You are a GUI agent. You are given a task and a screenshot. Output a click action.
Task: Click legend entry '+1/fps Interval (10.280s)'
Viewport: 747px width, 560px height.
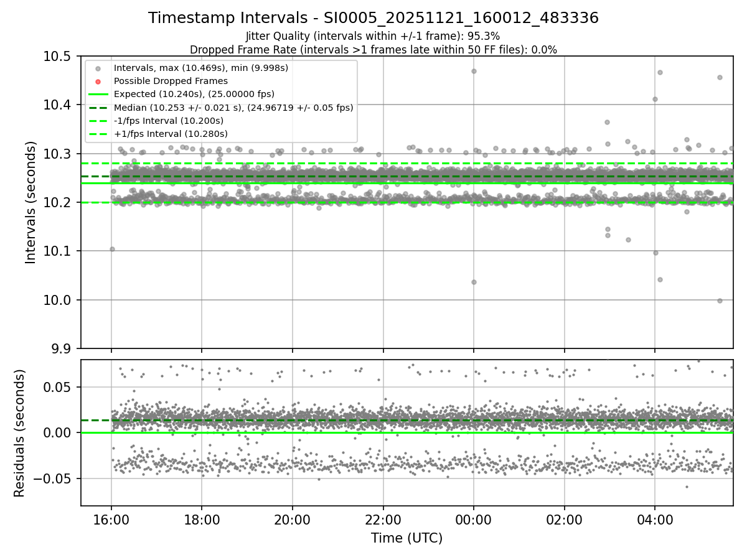coord(170,134)
